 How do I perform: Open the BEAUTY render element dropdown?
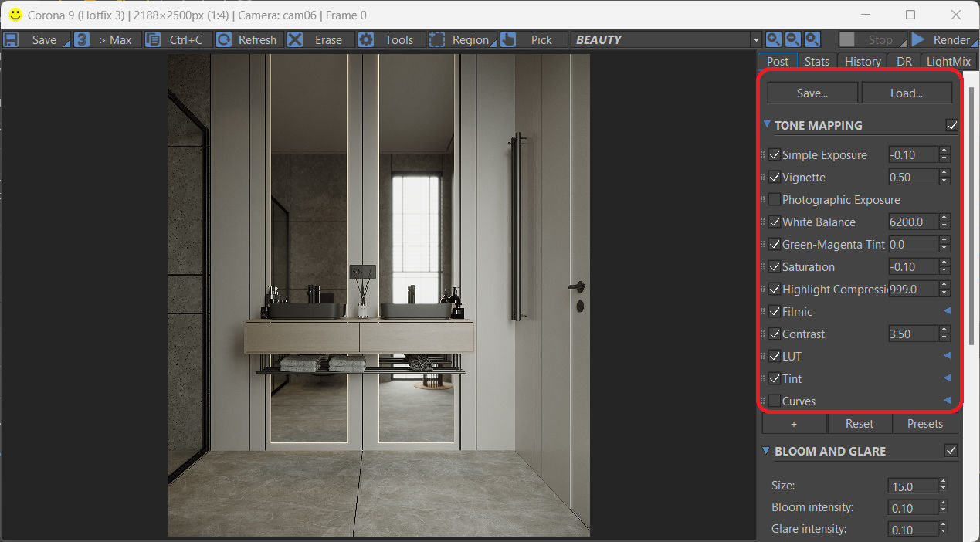click(x=756, y=39)
